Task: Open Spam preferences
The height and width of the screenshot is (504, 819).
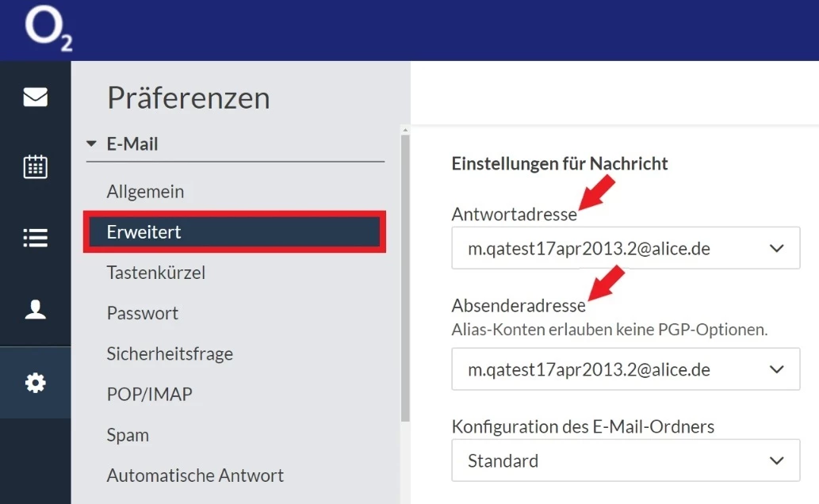Action: coord(128,435)
